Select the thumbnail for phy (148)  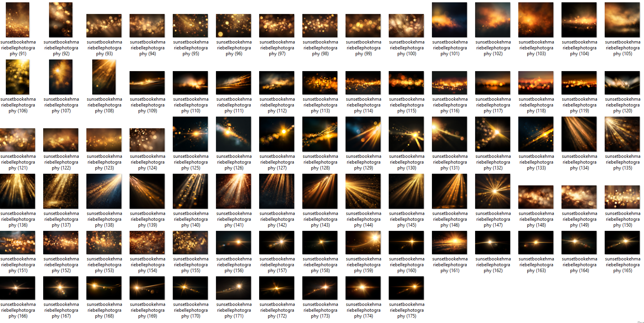coord(536,197)
